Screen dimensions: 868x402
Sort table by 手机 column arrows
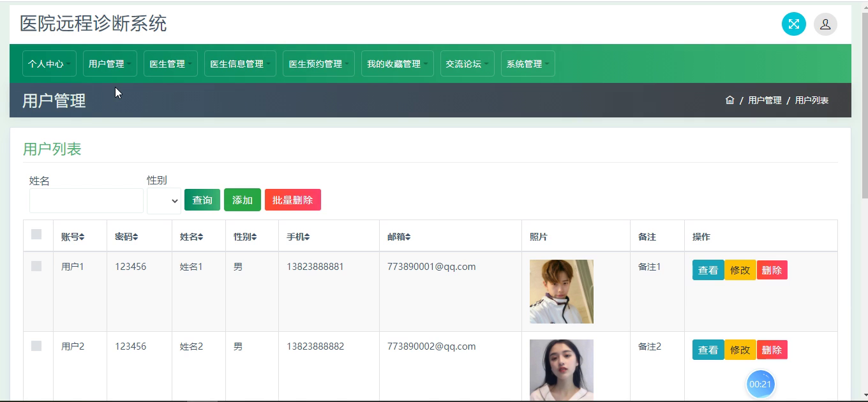click(x=307, y=237)
